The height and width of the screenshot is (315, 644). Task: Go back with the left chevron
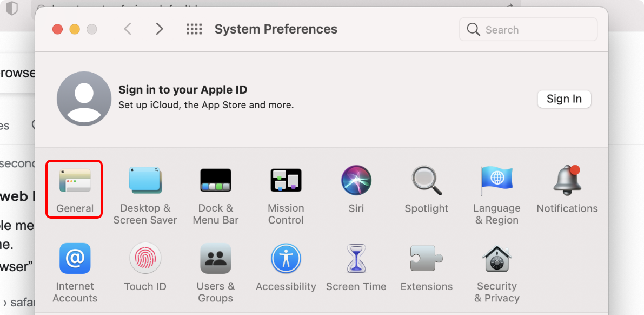click(x=128, y=29)
